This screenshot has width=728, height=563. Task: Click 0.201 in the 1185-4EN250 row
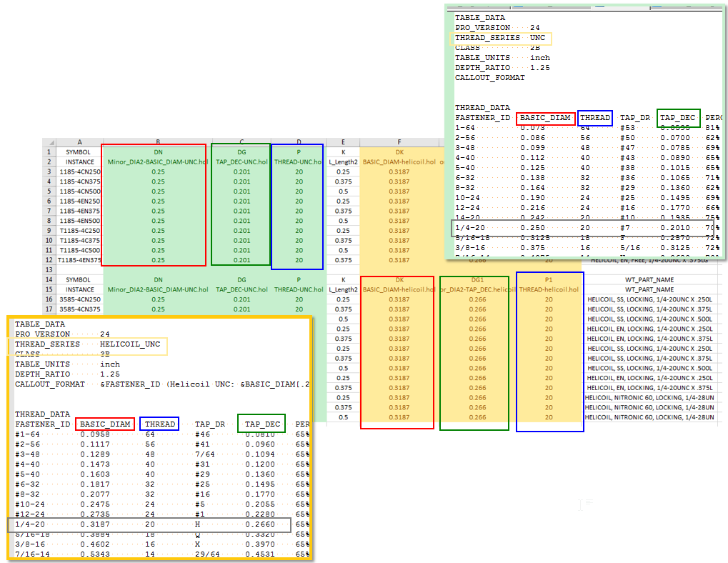(241, 201)
